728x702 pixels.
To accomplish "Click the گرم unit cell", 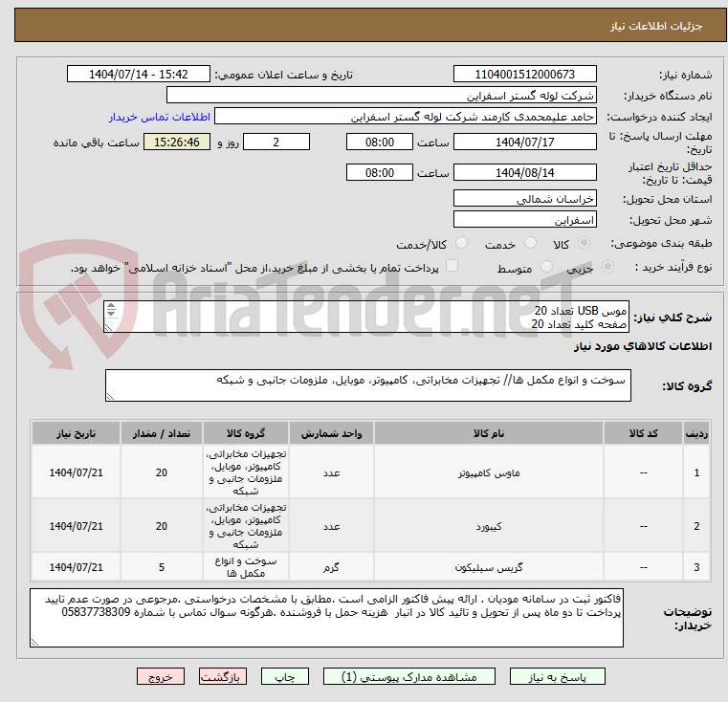I will [331, 567].
